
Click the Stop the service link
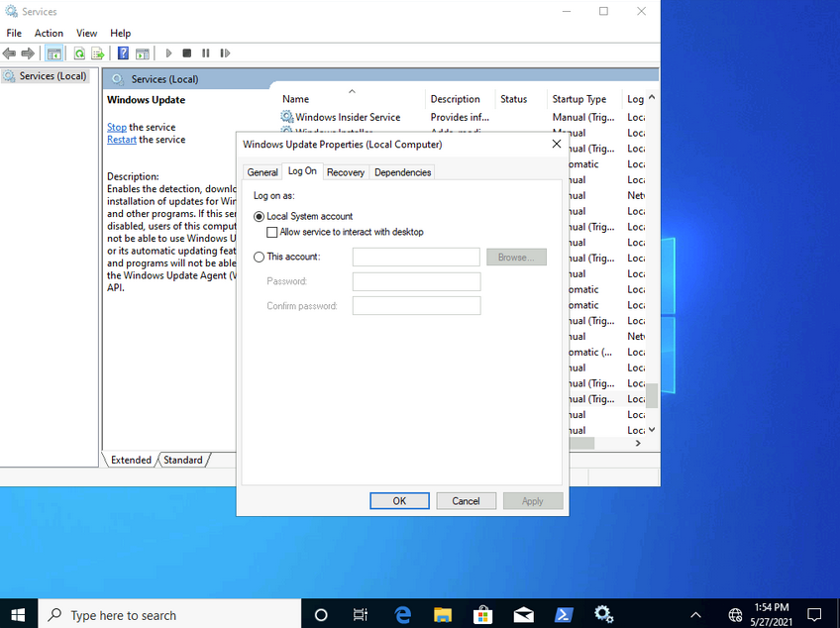(116, 127)
